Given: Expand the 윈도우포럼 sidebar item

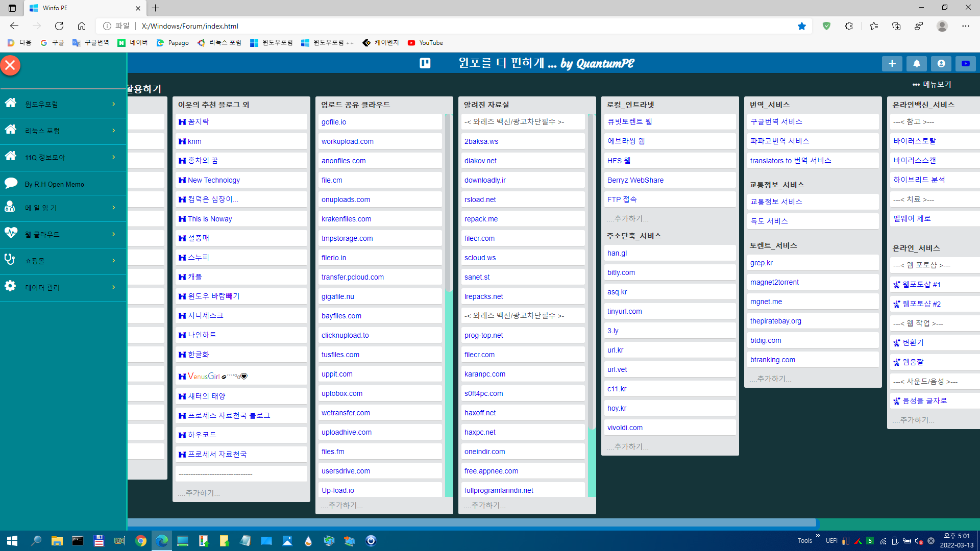Looking at the screenshot, I should (x=63, y=104).
